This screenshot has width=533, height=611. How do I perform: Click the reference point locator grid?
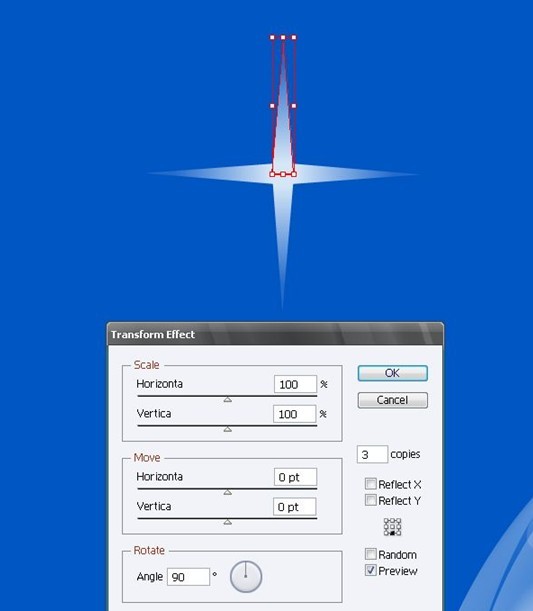coord(392,527)
